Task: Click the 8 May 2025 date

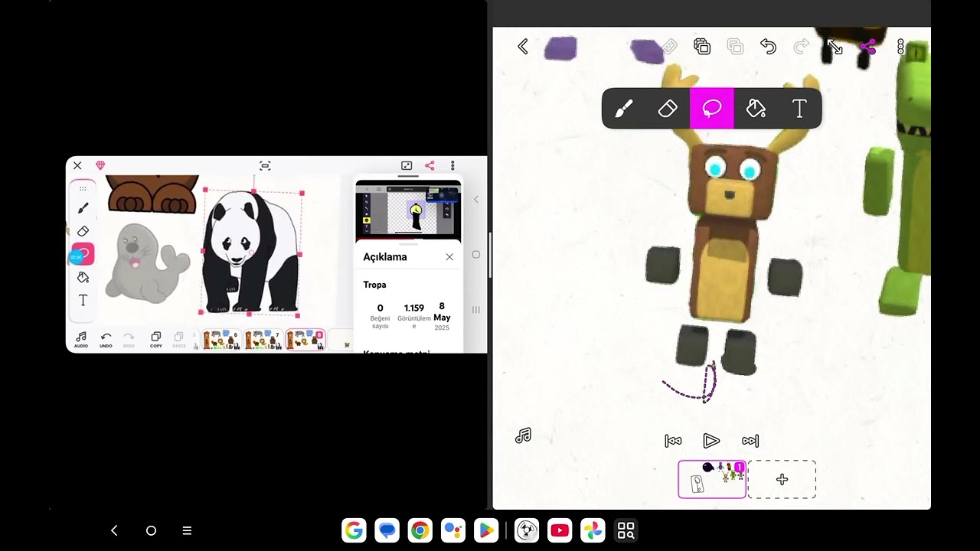Action: point(442,316)
